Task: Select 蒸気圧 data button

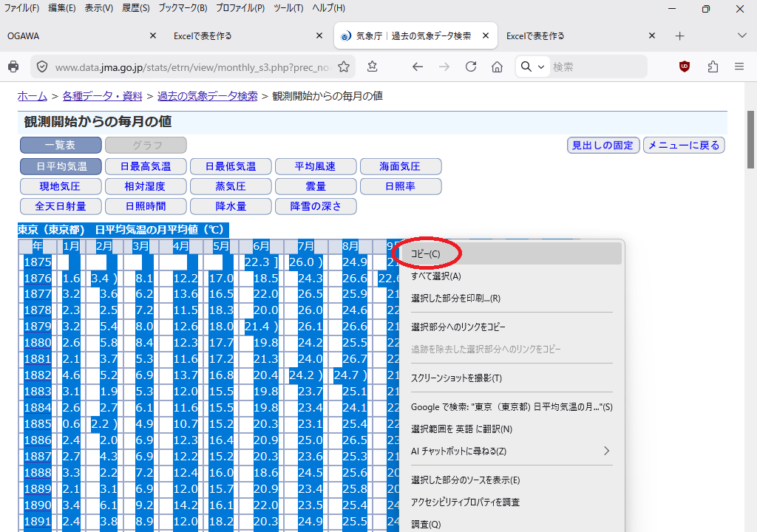Action: click(x=231, y=186)
